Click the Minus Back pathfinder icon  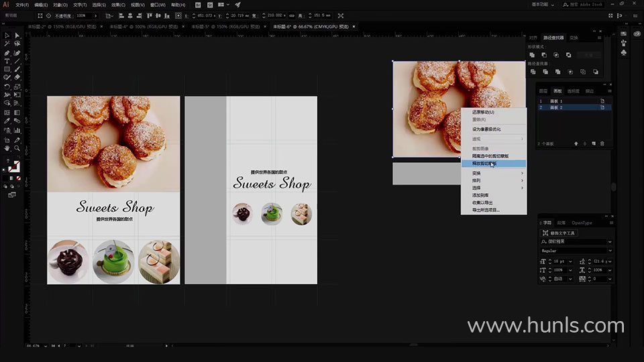coord(596,72)
